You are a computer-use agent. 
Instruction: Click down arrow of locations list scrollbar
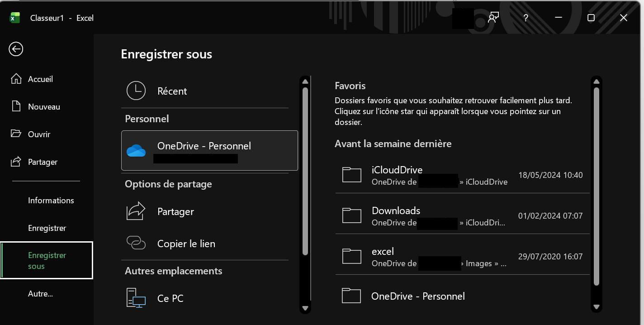click(305, 308)
